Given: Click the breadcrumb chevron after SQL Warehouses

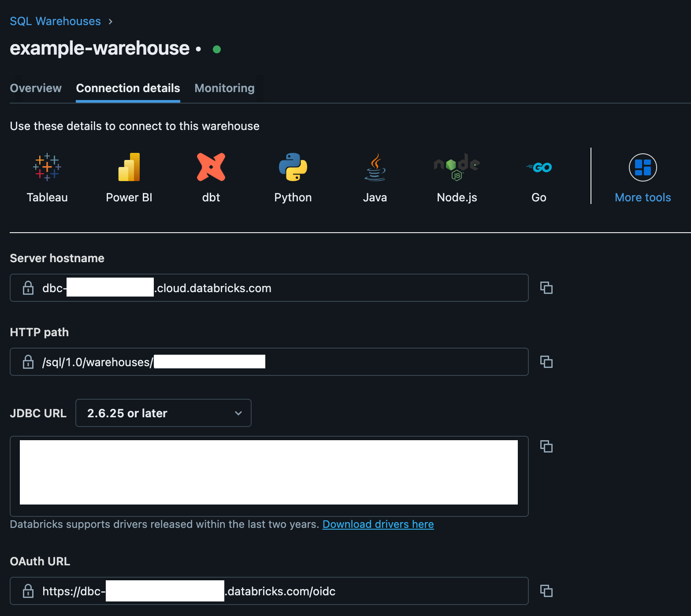Looking at the screenshot, I should (111, 22).
